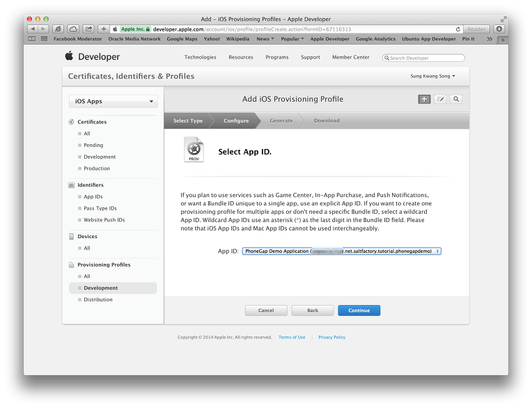The width and height of the screenshot is (532, 408).
Task: Click the PROV file icon
Action: click(194, 149)
